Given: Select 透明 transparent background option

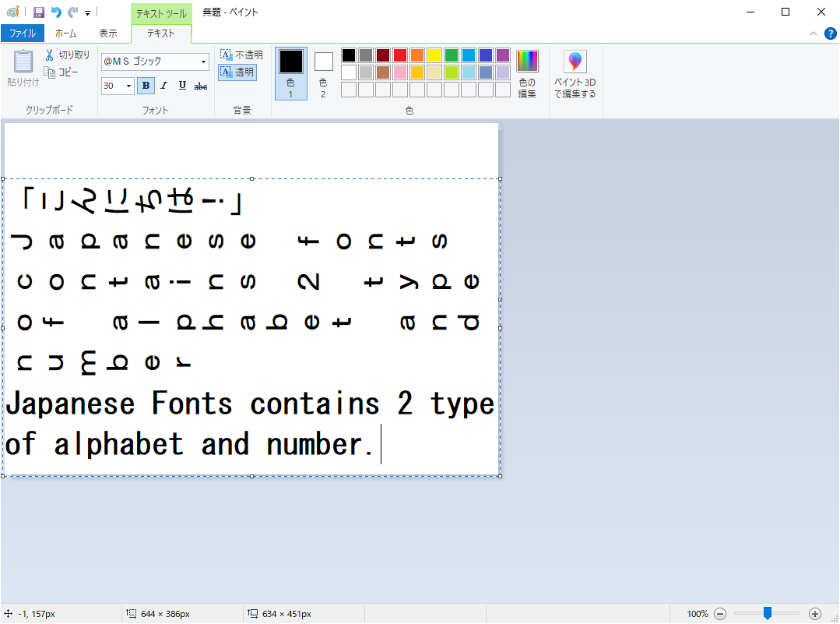Looking at the screenshot, I should [x=237, y=72].
